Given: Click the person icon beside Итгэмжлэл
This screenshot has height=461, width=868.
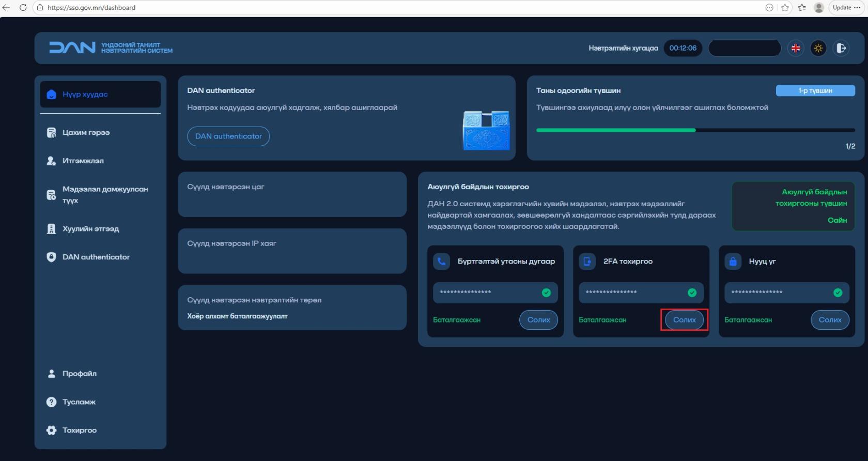Looking at the screenshot, I should [x=51, y=161].
